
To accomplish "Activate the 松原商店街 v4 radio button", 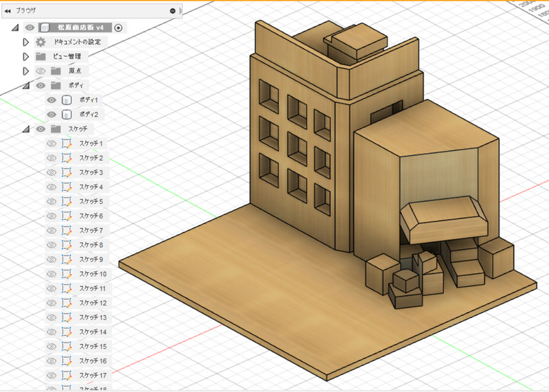I will coord(118,27).
